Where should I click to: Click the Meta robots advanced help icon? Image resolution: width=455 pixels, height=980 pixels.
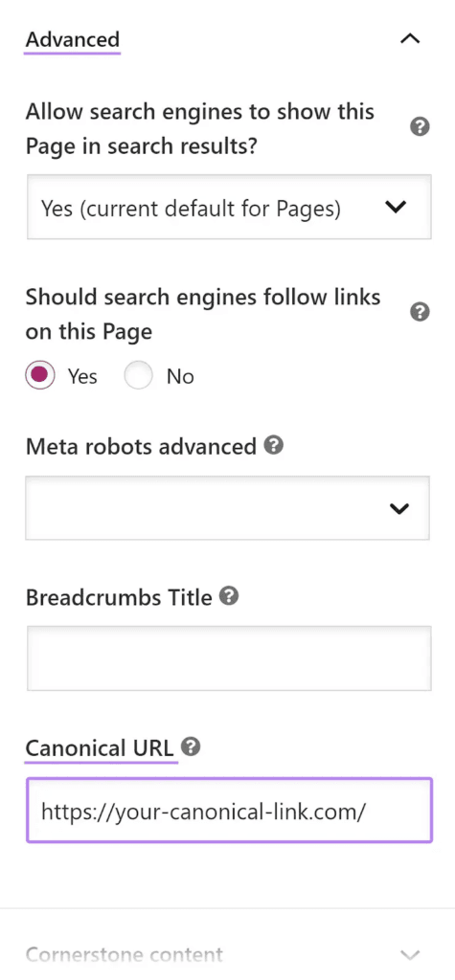click(x=274, y=446)
